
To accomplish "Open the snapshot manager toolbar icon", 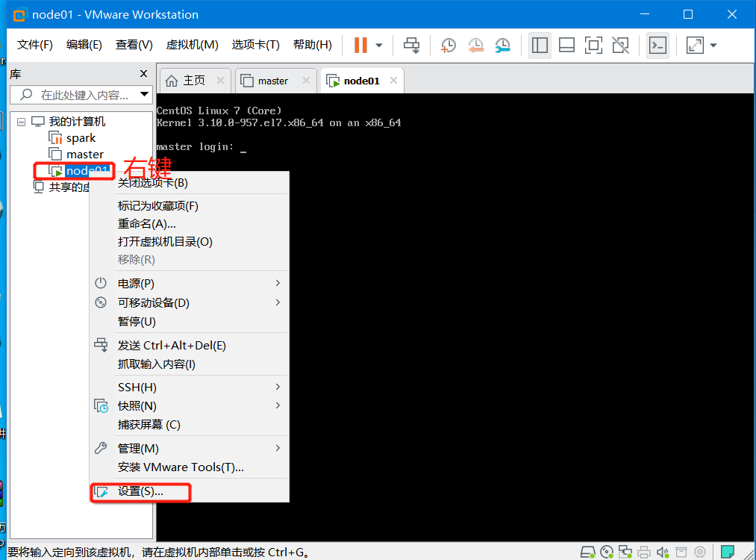I will tap(502, 46).
